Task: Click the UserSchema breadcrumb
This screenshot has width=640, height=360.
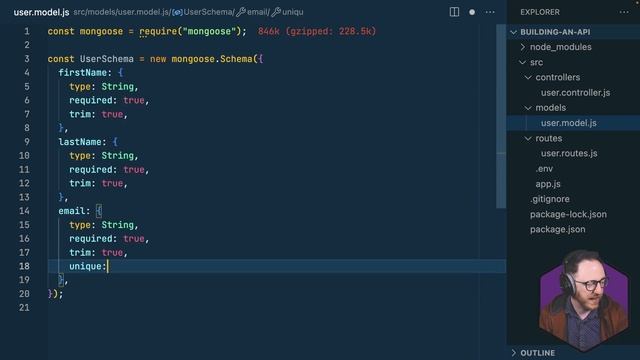Action: pyautogui.click(x=203, y=12)
